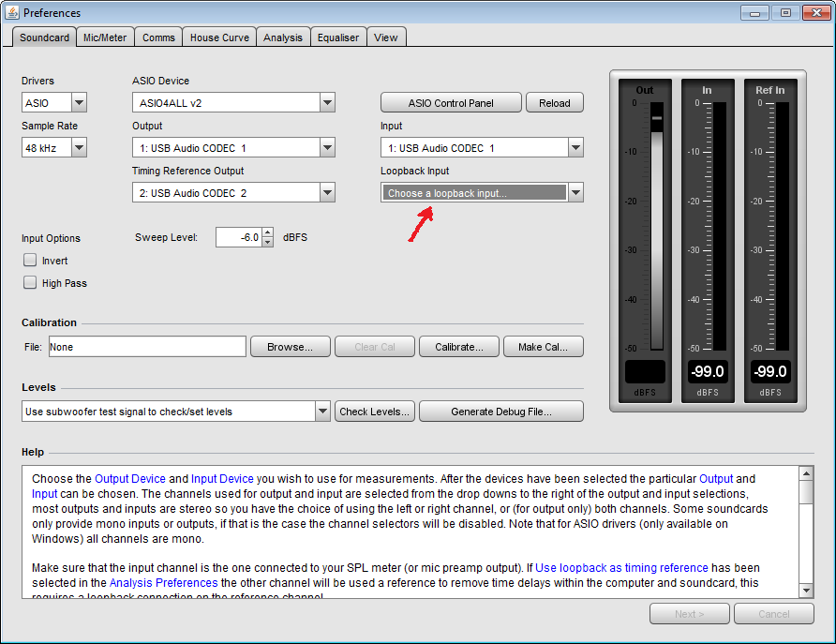Select the View tab

click(x=386, y=37)
